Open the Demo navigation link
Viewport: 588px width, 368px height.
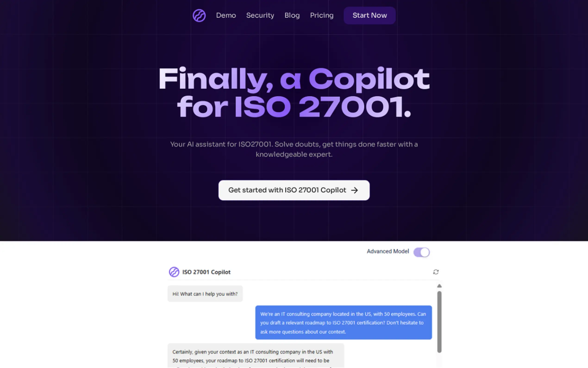226,15
